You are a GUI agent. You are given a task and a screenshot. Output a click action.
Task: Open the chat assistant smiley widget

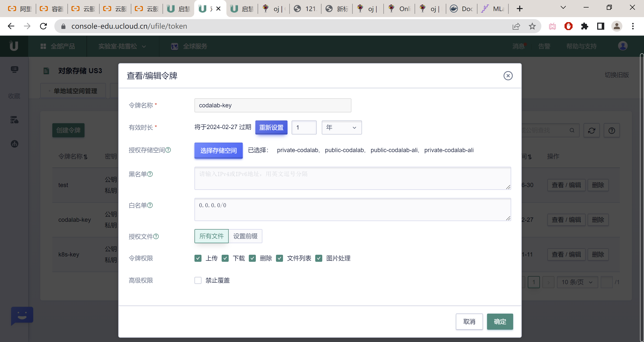point(22,316)
